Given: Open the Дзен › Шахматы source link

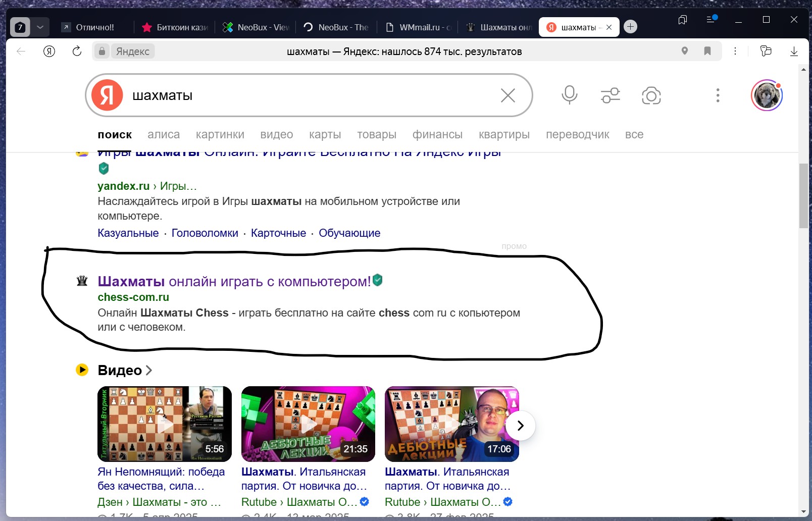Looking at the screenshot, I should [x=160, y=502].
